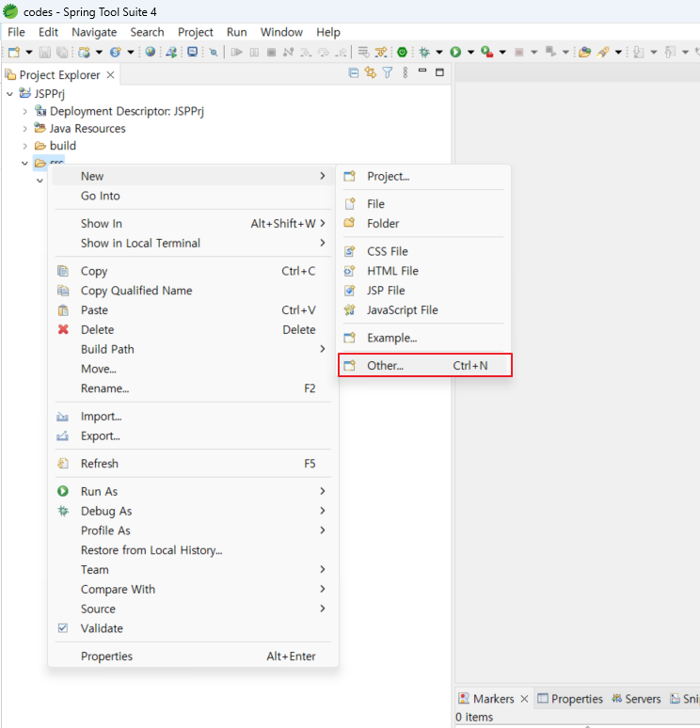The width and height of the screenshot is (700, 728).
Task: Close the Markers view tab
Action: pyautogui.click(x=524, y=699)
